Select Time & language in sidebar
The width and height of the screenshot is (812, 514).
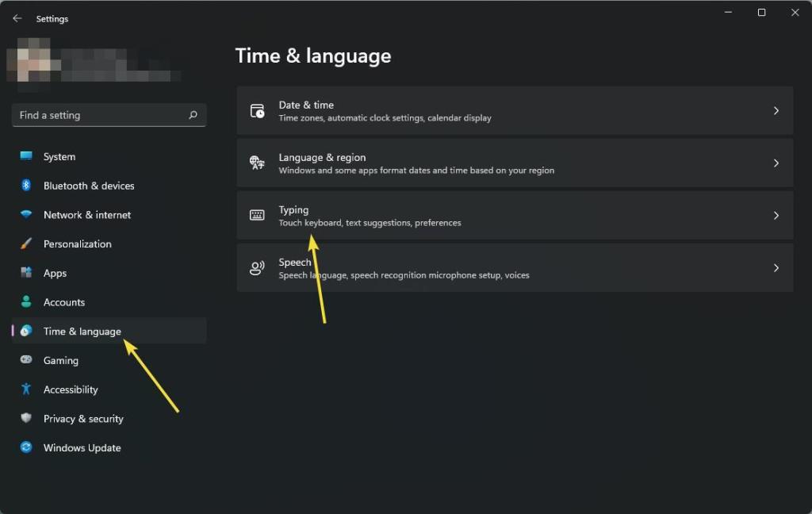coord(109,331)
